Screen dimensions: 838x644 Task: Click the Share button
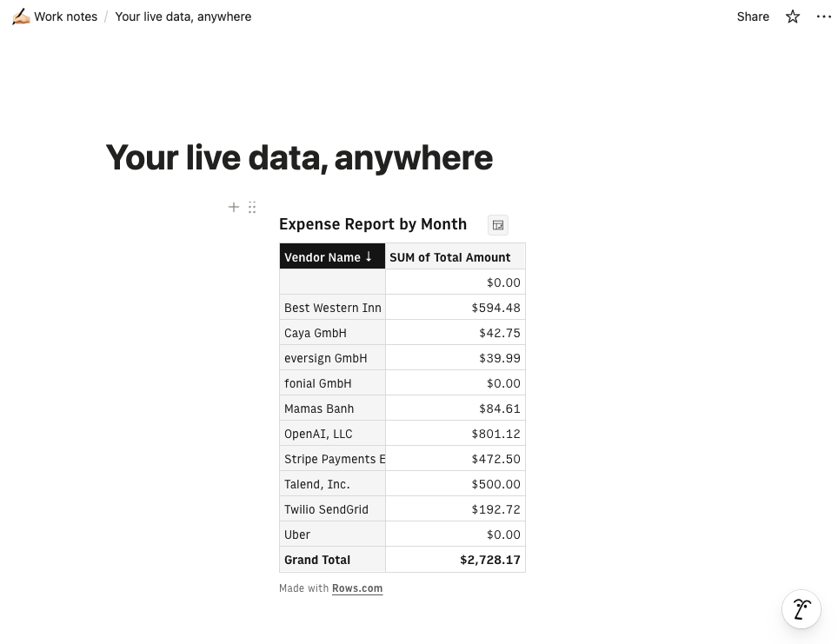click(x=753, y=17)
